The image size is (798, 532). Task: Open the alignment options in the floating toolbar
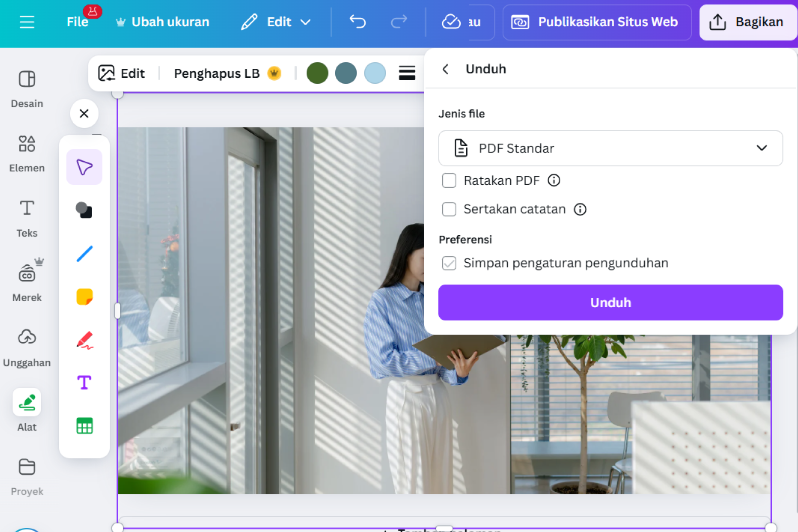coord(407,73)
